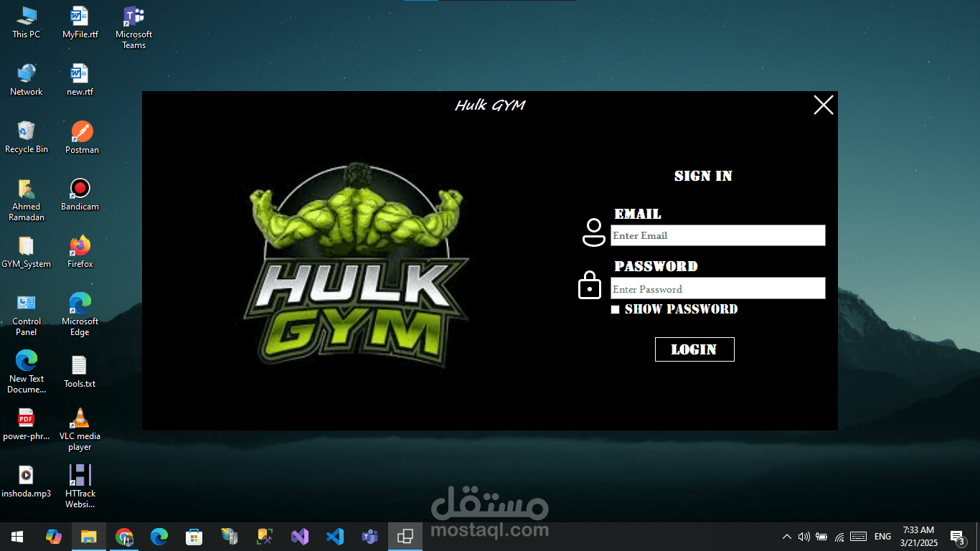Select Microsoft Teams desktop shortcut
This screenshot has height=551, width=980.
[x=133, y=28]
